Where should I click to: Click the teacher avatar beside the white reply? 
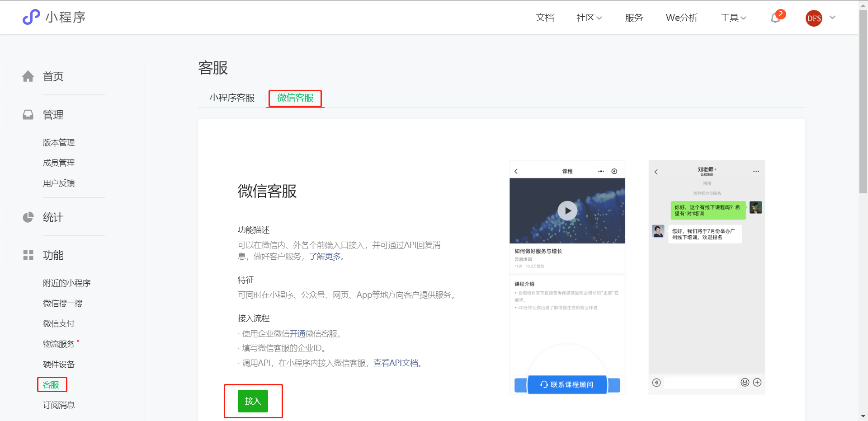click(658, 231)
